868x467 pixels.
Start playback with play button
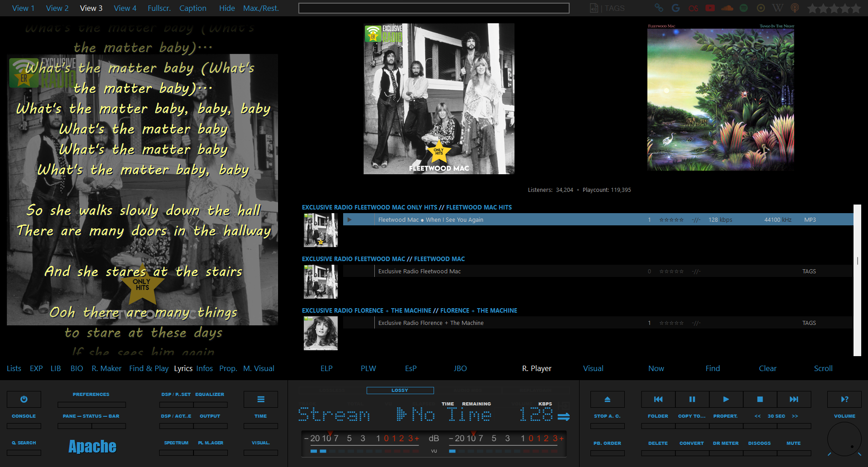tap(726, 399)
